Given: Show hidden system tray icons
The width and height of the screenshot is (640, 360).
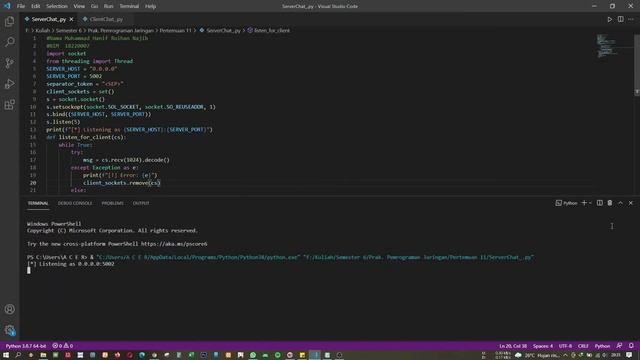Looking at the screenshot, I should click(565, 355).
